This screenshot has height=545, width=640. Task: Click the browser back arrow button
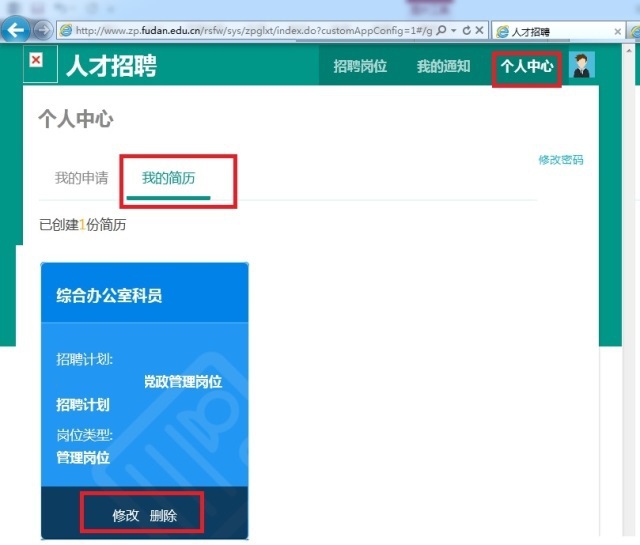tap(15, 30)
